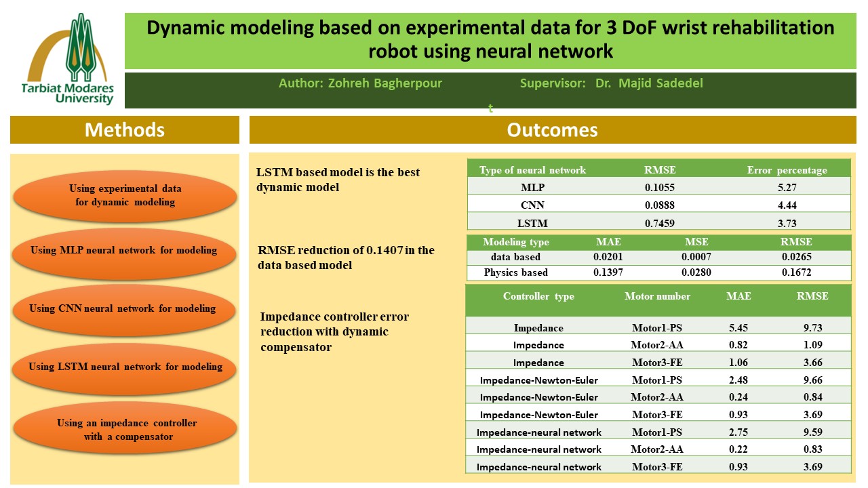Select the Outcomes section header
868x488 pixels.
pos(552,129)
